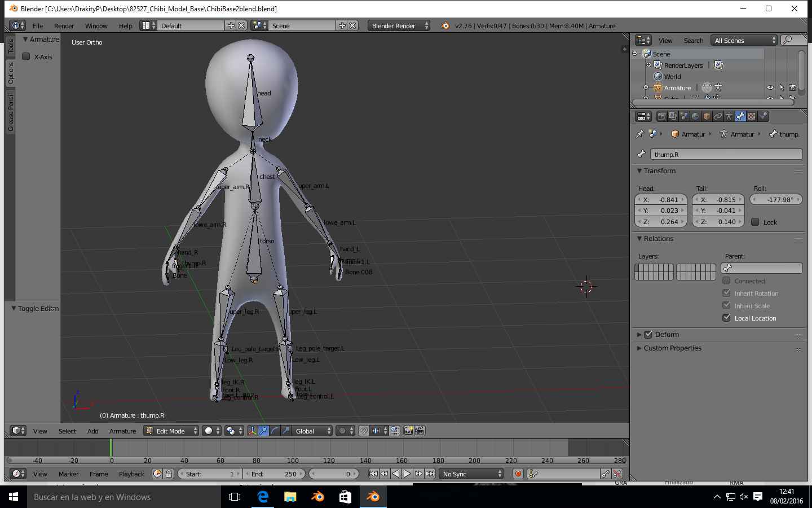812x508 pixels.
Task: Click the Physics properties tab icon
Action: pos(763,116)
